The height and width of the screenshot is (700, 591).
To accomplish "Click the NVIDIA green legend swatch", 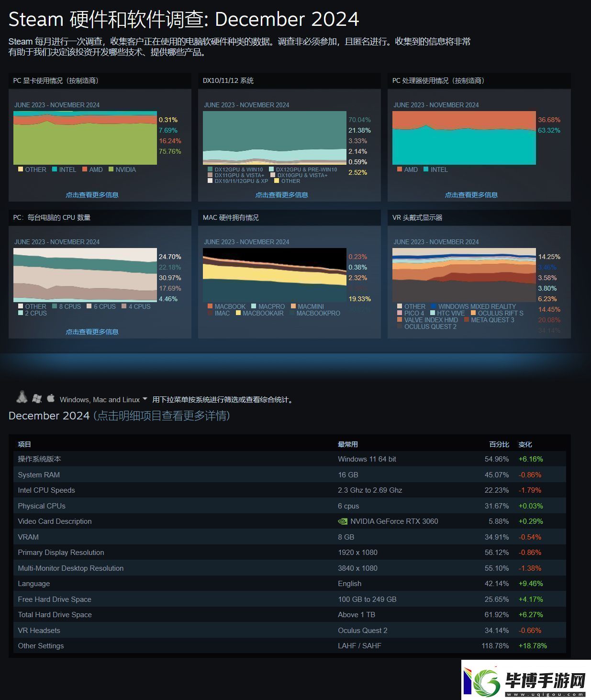I will coord(111,169).
